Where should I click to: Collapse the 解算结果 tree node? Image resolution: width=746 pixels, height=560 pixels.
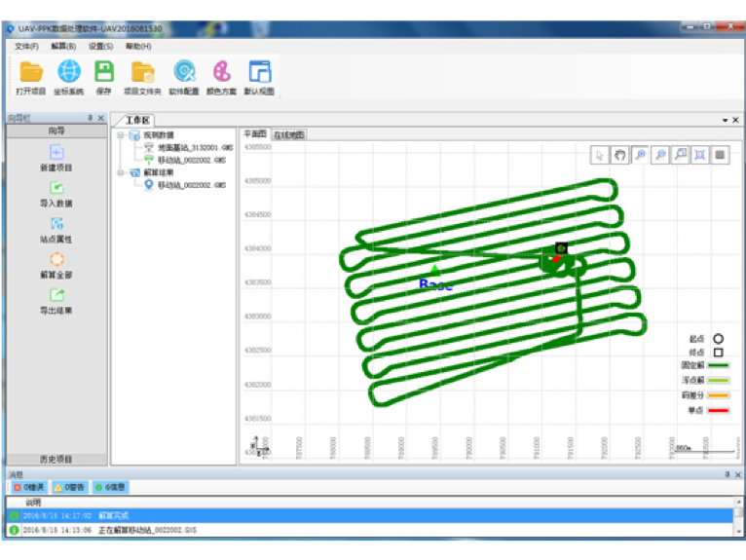tap(120, 172)
